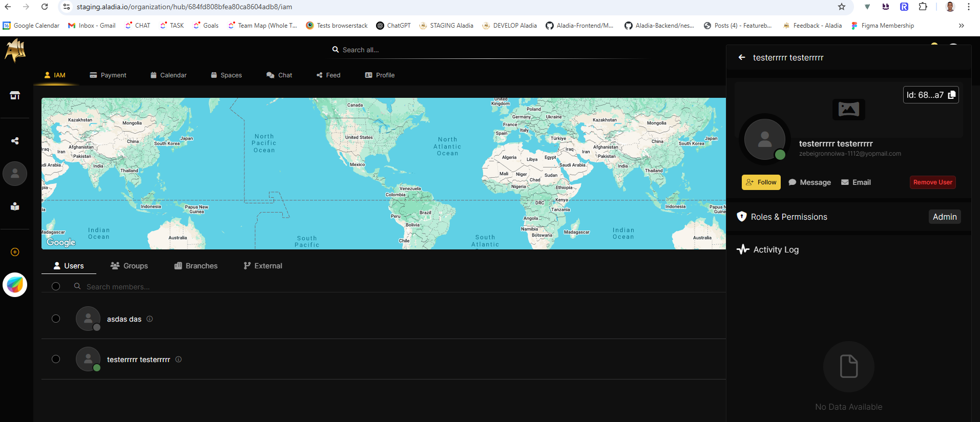The height and width of the screenshot is (422, 980).
Task: Select the testerrrrr testerrrrr row radio button
Action: tap(56, 359)
